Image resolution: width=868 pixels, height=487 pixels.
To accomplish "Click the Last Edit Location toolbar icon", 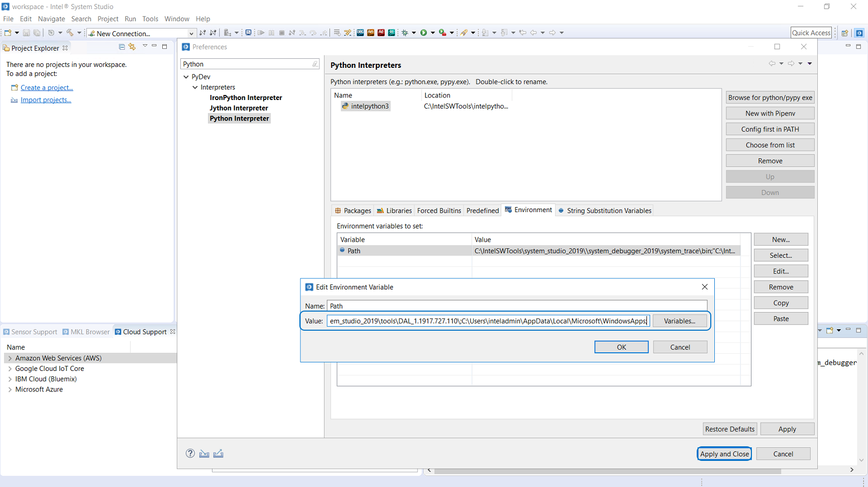I will 522,33.
